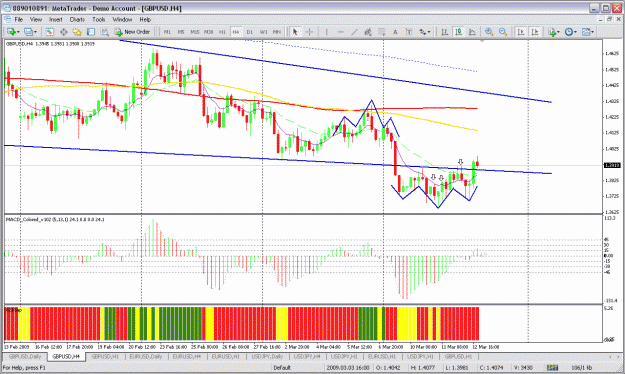625x374 pixels.
Task: Open the Navigator panel
Action: 77,32
